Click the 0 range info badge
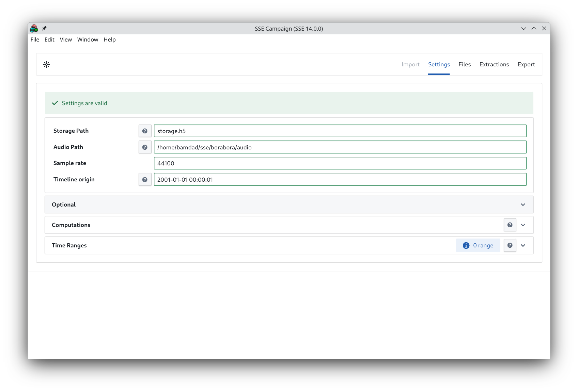The image size is (578, 392). [x=478, y=245]
